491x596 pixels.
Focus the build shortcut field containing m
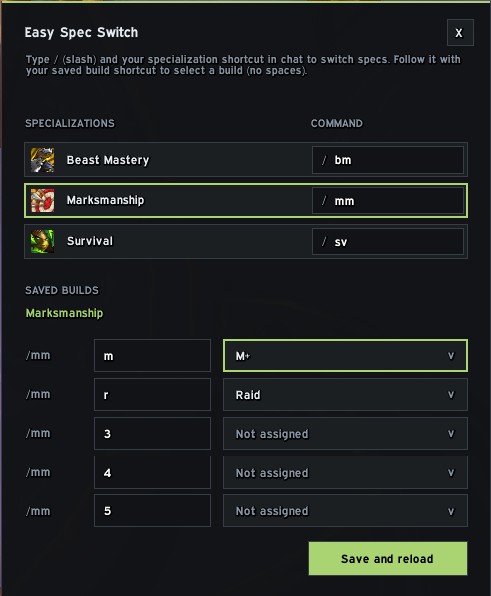[152, 356]
